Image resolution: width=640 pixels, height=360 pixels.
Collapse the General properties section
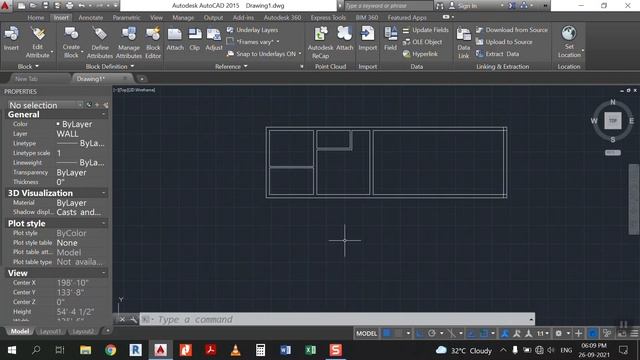(103, 115)
